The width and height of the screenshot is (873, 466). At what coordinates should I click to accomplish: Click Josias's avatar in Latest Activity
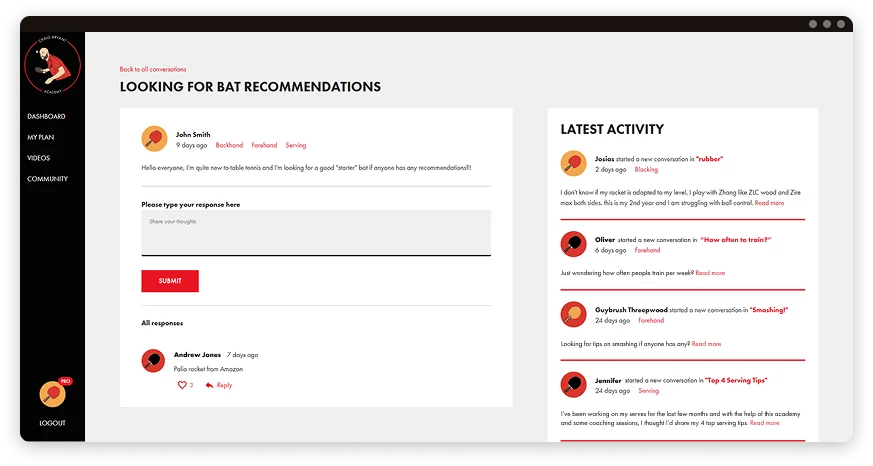[x=573, y=163]
